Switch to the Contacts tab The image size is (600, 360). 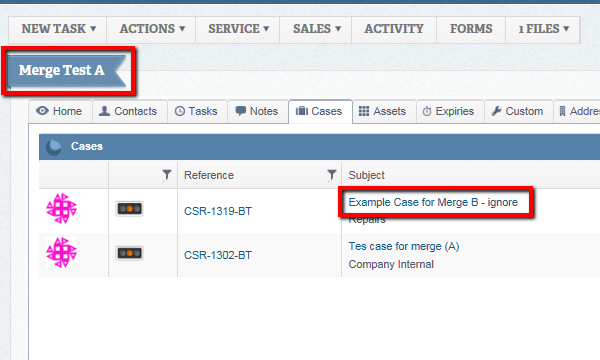(129, 111)
